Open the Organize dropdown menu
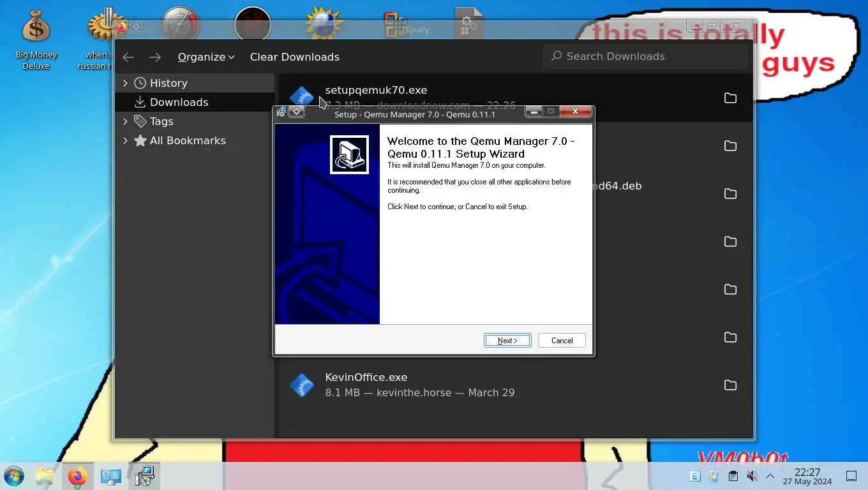868x490 pixels. point(206,57)
